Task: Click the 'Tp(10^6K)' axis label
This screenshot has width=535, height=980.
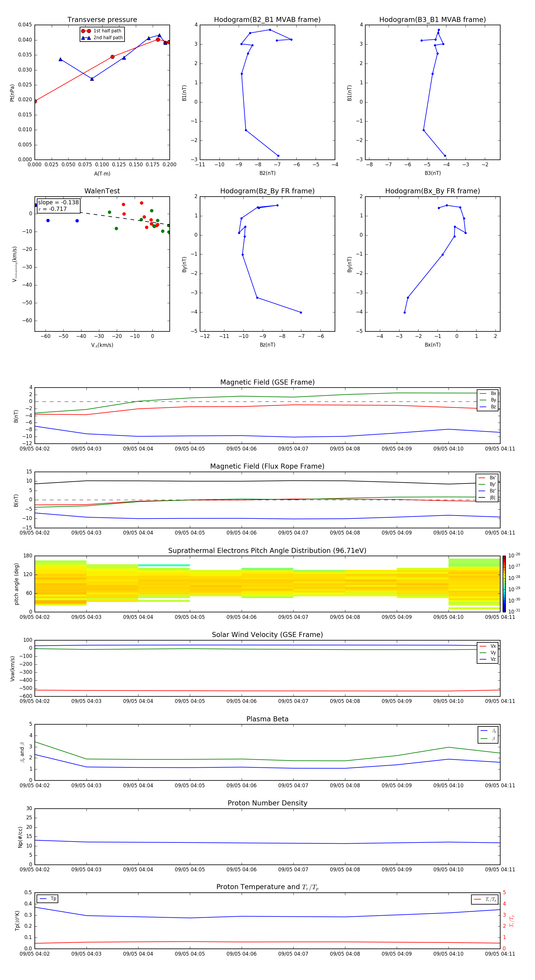Action: tap(17, 921)
